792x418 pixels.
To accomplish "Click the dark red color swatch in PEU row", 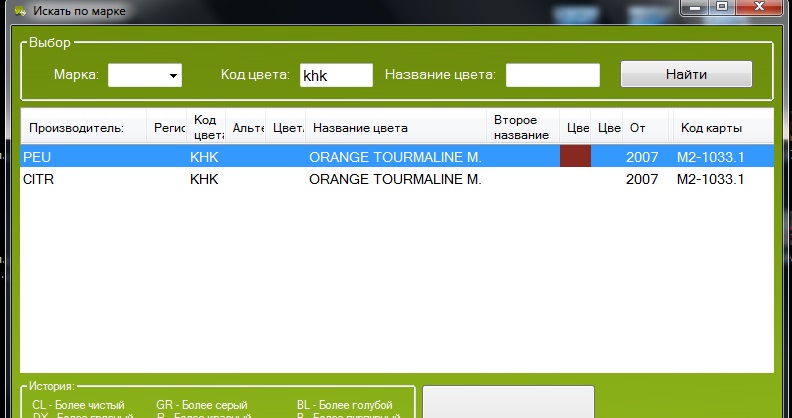I will [575, 156].
